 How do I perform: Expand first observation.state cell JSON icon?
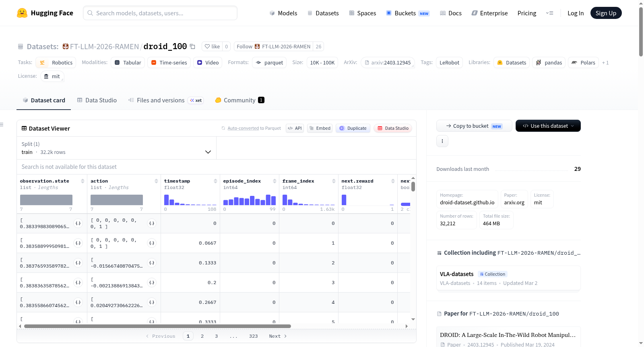click(x=78, y=223)
